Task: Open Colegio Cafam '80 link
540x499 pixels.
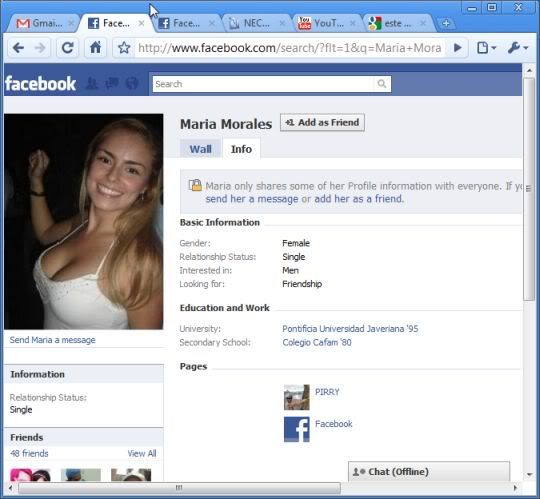Action: click(317, 343)
